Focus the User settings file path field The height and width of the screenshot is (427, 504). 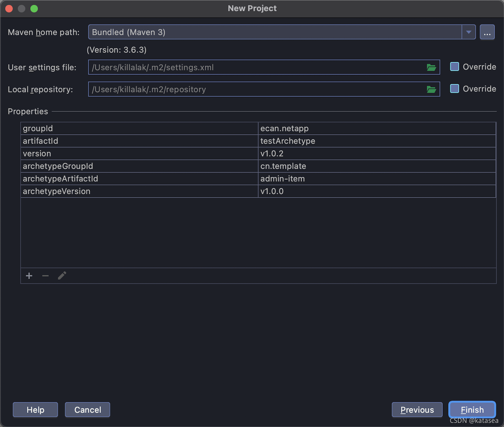tap(264, 67)
